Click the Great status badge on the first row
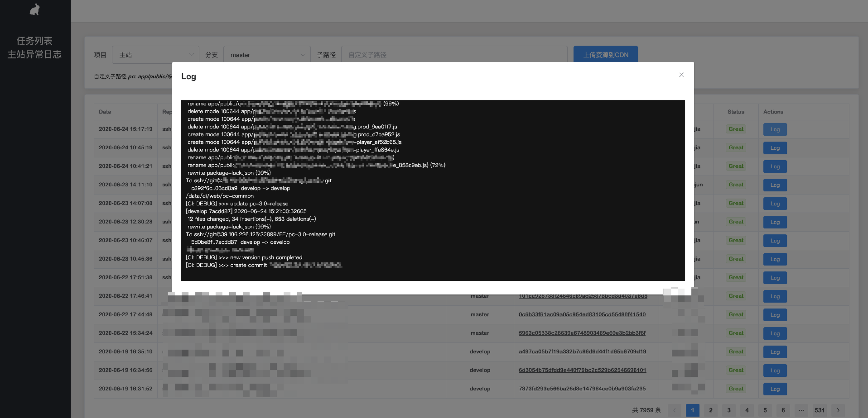 click(736, 129)
